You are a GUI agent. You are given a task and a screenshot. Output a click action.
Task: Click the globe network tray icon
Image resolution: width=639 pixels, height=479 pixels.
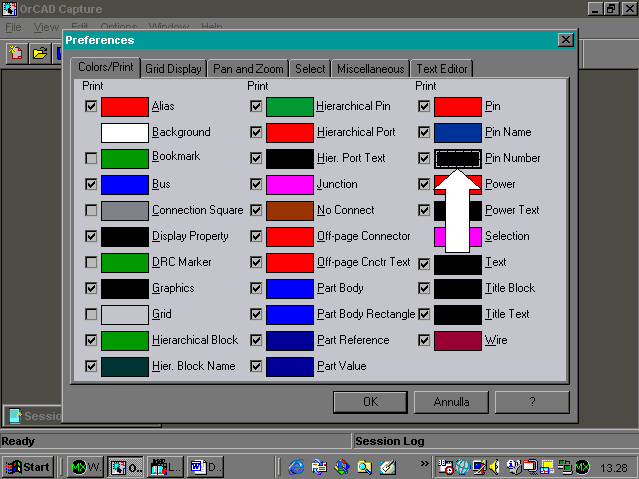coord(463,467)
